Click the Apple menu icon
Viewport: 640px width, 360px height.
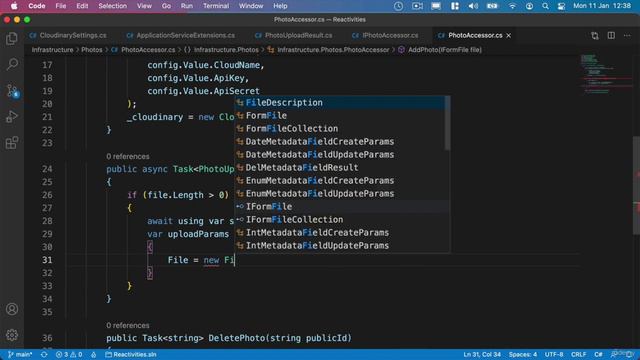pos(14,6)
